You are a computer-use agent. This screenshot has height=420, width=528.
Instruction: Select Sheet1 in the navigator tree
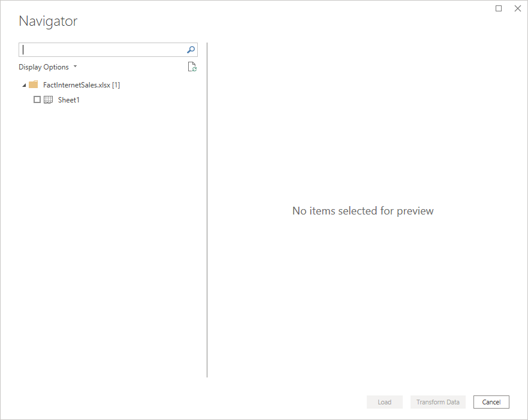68,99
